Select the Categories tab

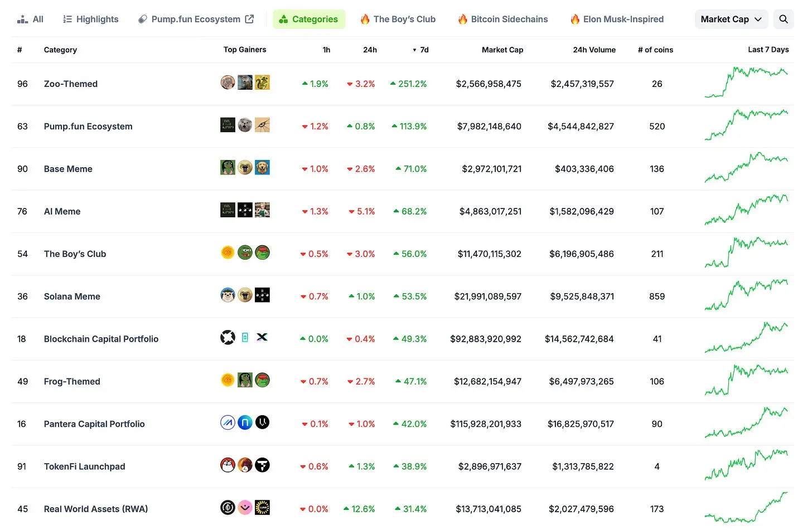pos(309,19)
